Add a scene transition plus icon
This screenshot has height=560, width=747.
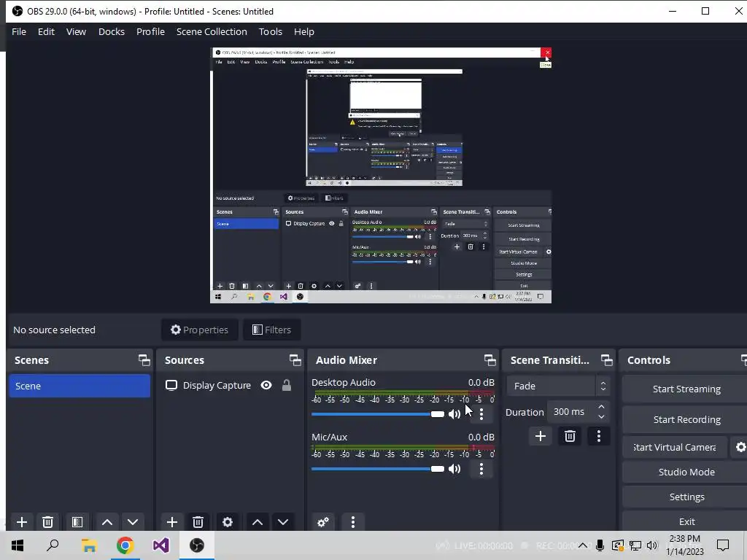pyautogui.click(x=541, y=436)
